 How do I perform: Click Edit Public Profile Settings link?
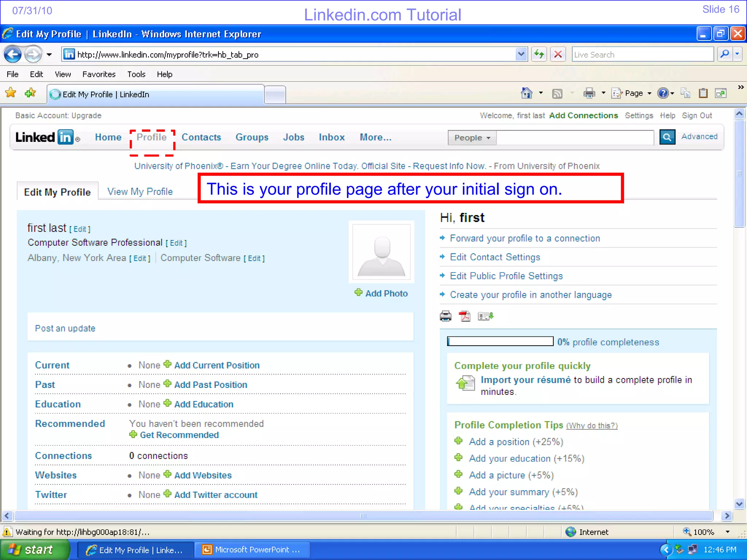[506, 276]
